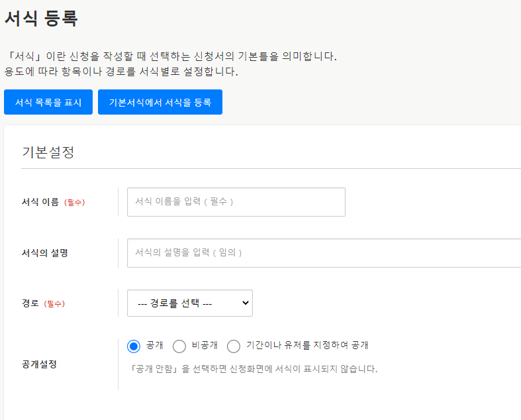Viewport: 521px width, 420px height.
Task: Click the '서식 목록을 표시' button
Action: [48, 102]
